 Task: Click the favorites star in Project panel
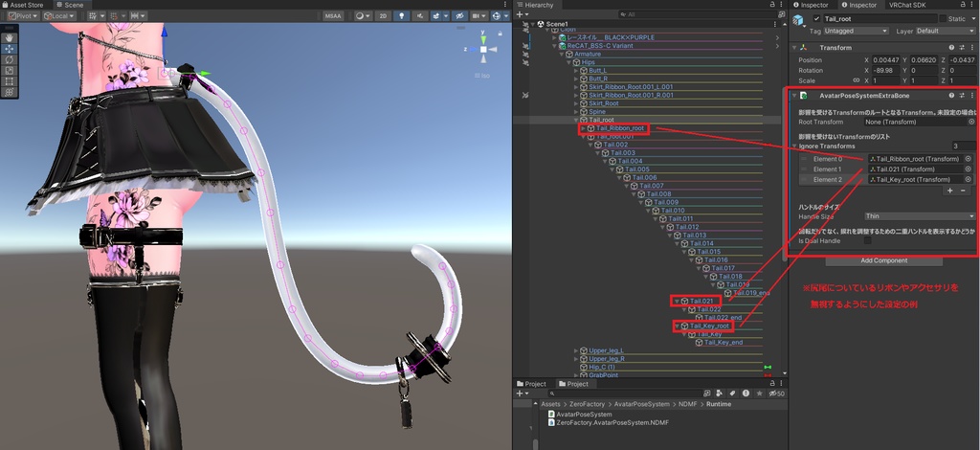click(x=759, y=394)
